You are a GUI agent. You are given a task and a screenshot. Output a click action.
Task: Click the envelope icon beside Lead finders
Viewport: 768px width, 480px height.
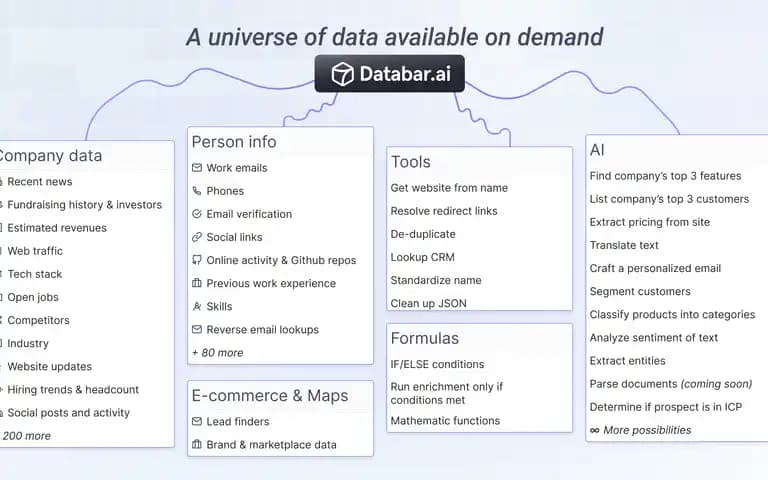tap(197, 421)
